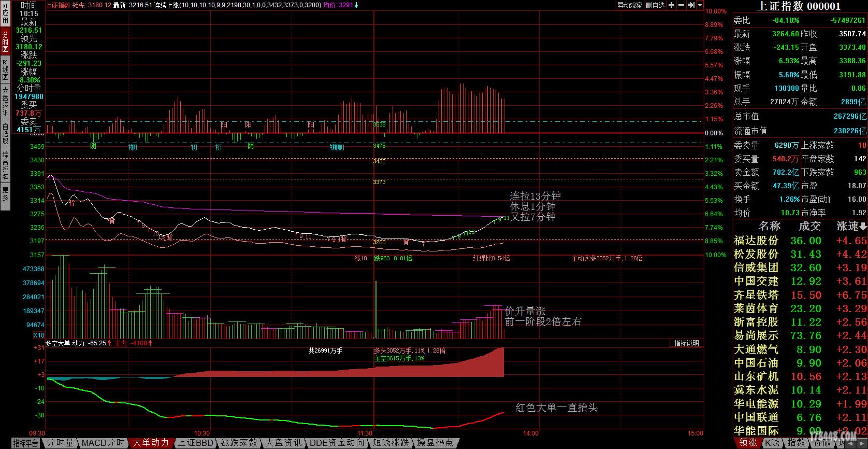Click the 下跌家数 value 963
The width and height of the screenshot is (868, 449).
(860, 172)
